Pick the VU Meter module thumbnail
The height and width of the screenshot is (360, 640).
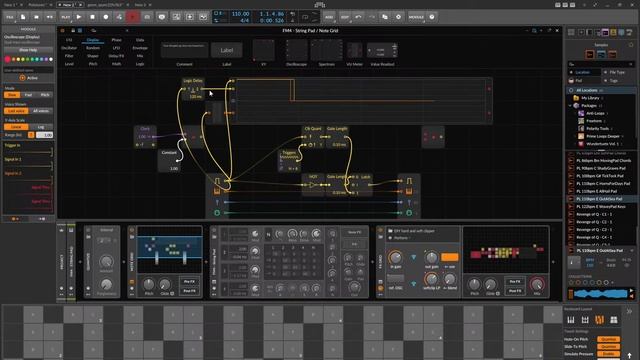354,50
